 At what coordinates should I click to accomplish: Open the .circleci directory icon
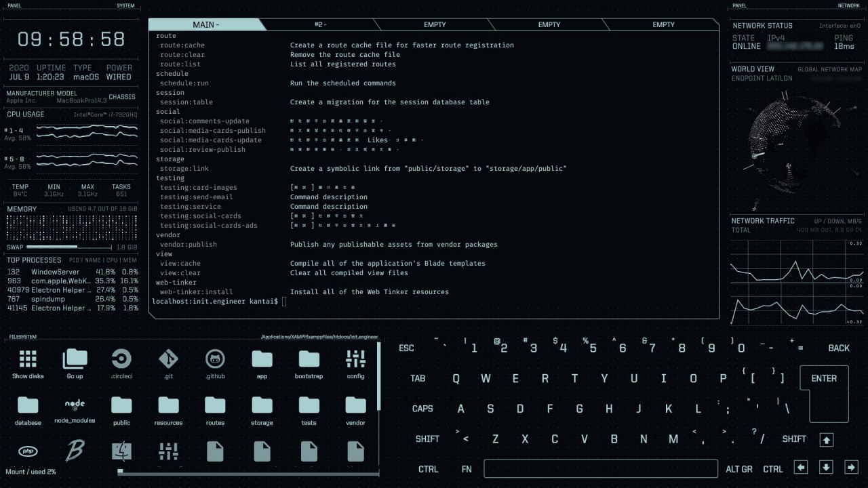[121, 359]
